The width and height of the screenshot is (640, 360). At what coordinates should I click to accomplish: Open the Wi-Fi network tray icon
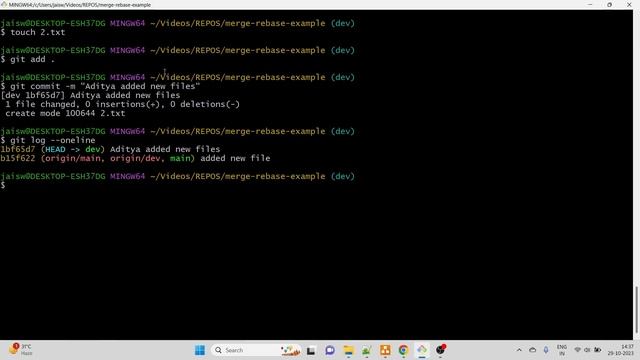coord(577,350)
